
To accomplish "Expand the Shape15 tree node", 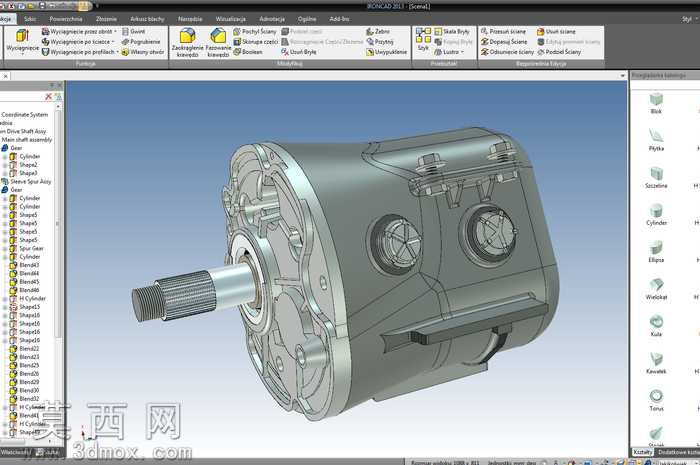I will pyautogui.click(x=5, y=307).
